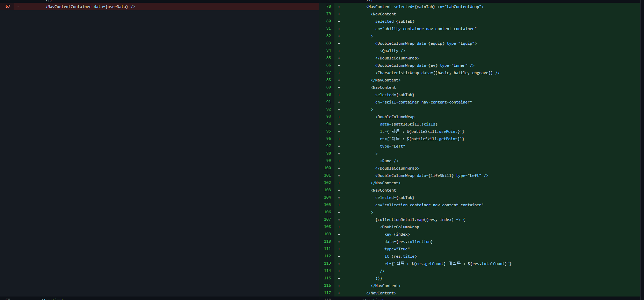The image size is (644, 300).
Task: Select rt line with res.getCount and totalCount
Action: click(x=448, y=264)
